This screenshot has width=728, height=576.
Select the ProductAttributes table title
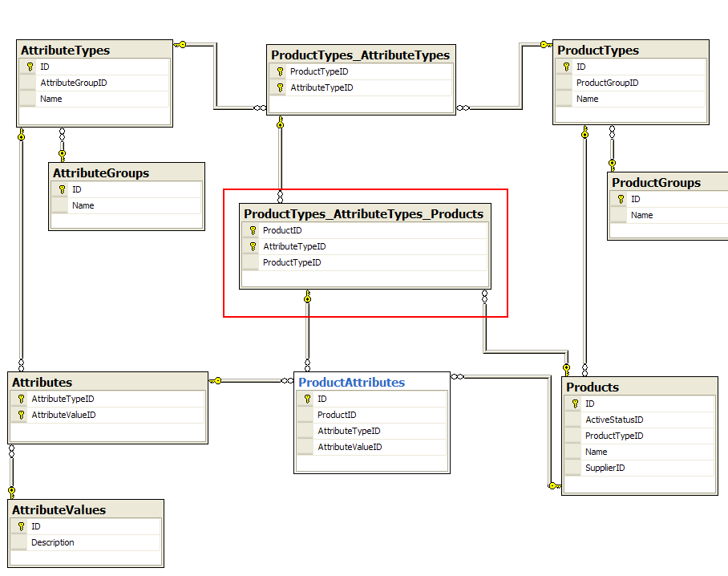pos(351,383)
